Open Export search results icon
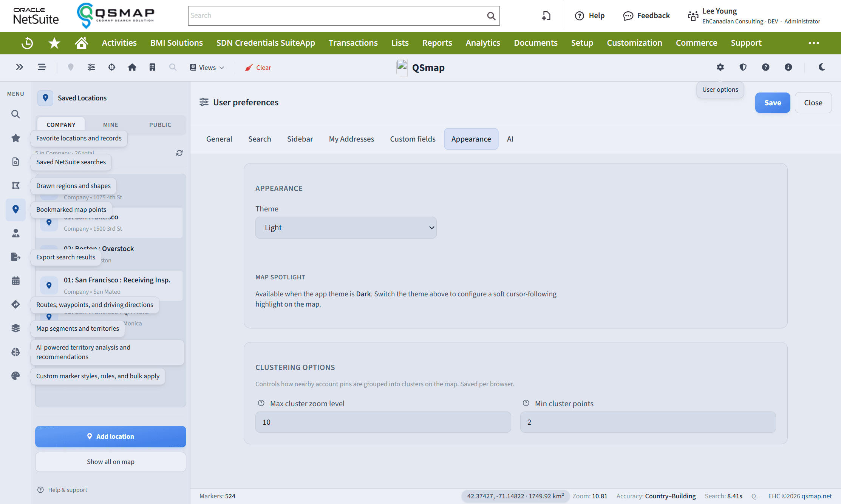Viewport: 841px width, 504px height. point(15,257)
